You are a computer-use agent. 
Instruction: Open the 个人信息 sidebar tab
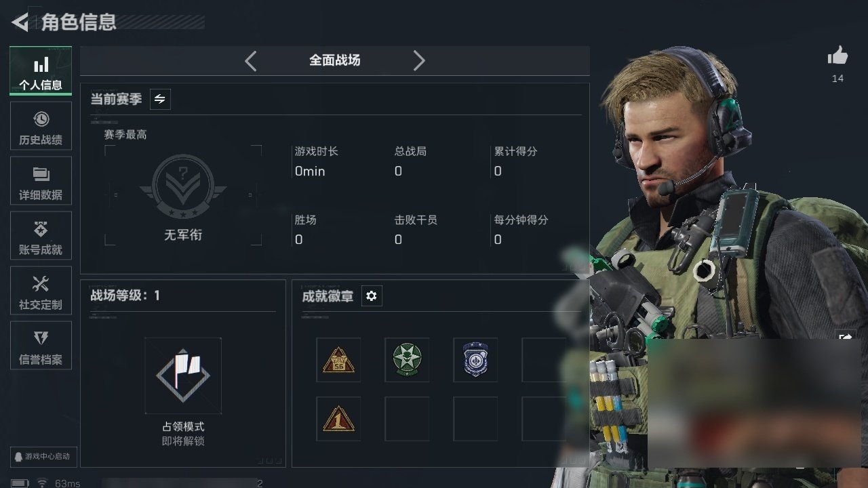coord(41,71)
